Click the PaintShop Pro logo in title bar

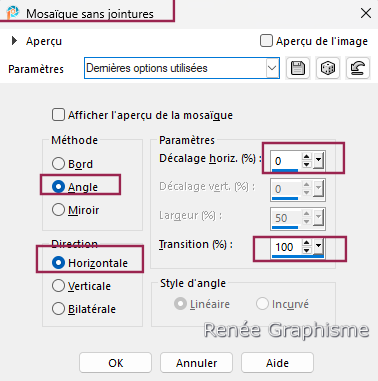13,13
